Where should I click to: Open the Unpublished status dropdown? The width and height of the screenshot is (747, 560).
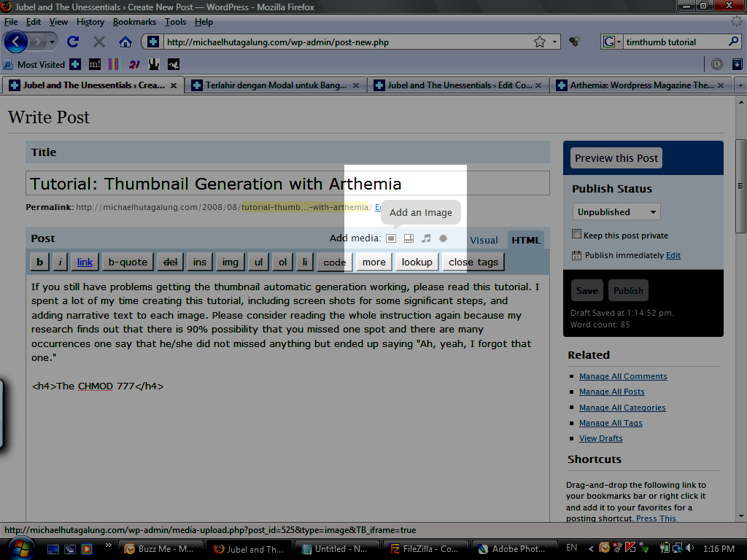(616, 212)
